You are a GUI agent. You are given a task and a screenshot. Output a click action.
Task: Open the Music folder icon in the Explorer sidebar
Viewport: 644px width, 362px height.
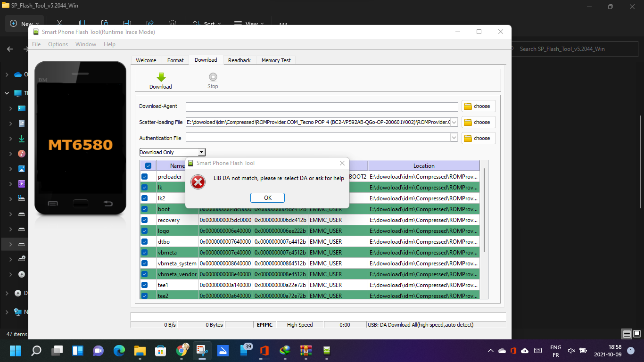(22, 154)
